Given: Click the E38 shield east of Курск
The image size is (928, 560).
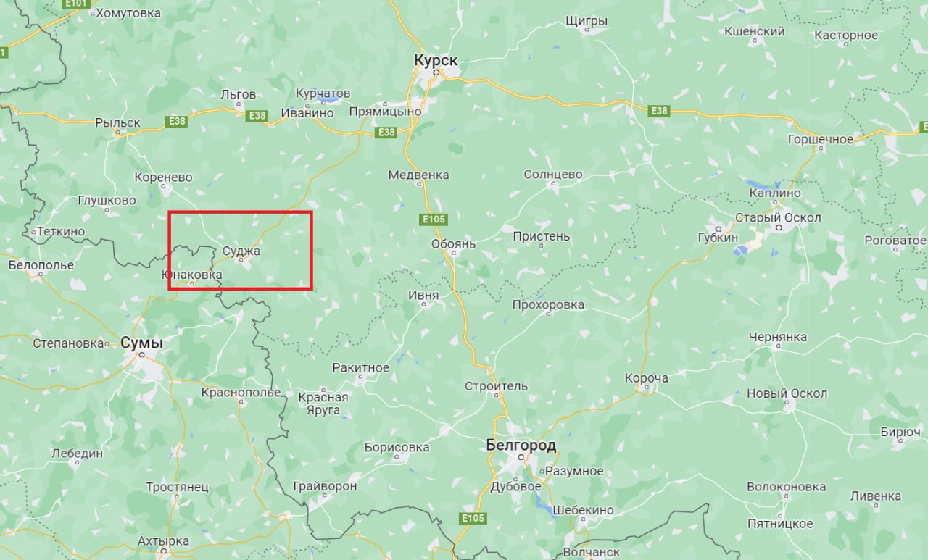Looking at the screenshot, I should [658, 111].
